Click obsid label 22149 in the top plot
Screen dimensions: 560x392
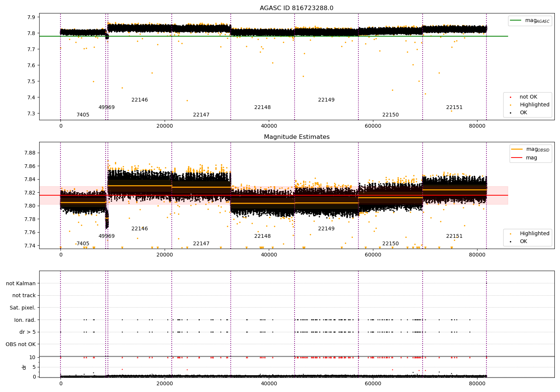pos(326,100)
